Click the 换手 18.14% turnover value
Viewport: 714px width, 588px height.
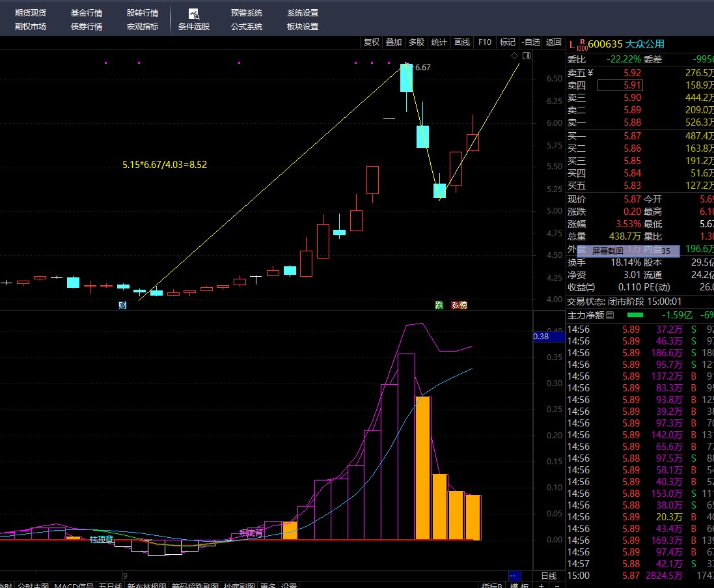[625, 262]
